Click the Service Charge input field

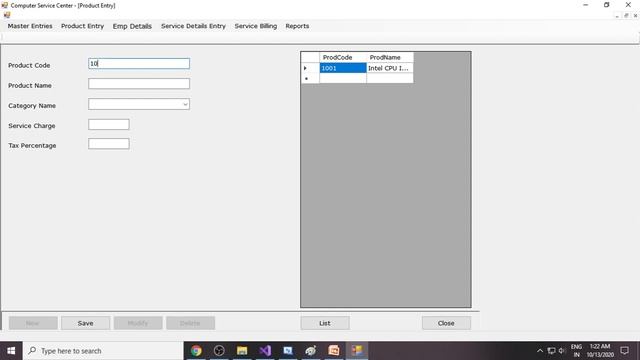(x=109, y=124)
